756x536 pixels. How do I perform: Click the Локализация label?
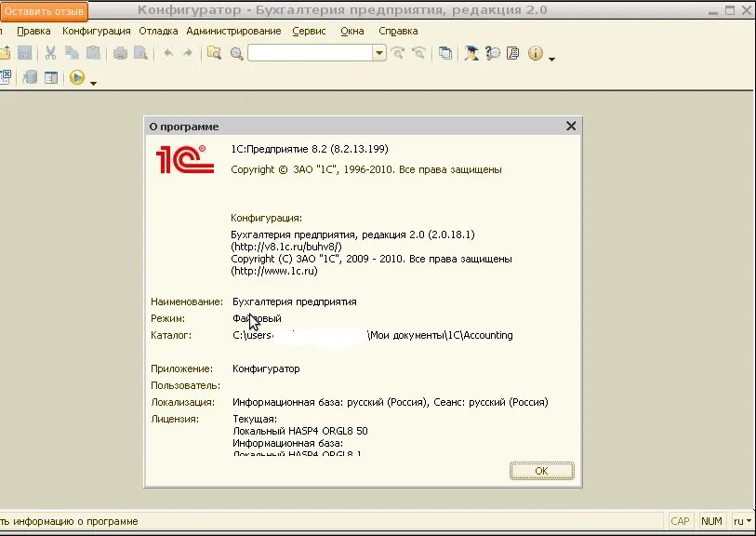tap(183, 402)
